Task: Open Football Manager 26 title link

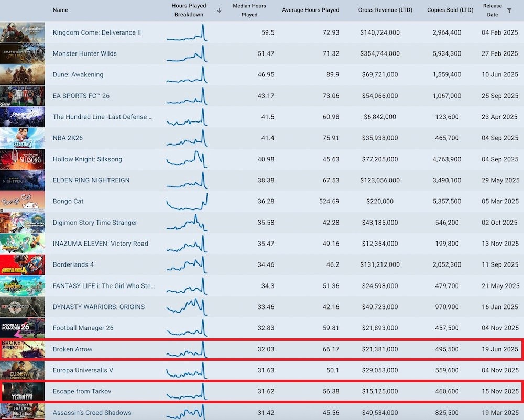Action: point(83,328)
